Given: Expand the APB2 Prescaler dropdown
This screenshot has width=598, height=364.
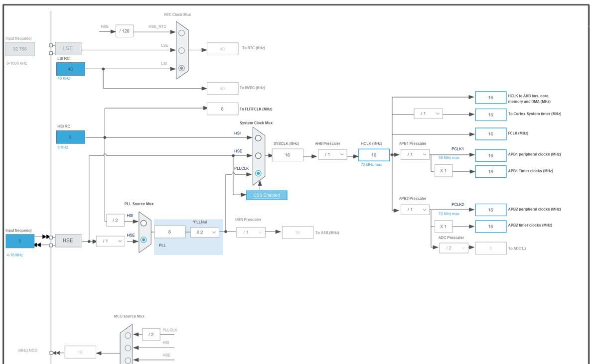Looking at the screenshot, I should [415, 210].
